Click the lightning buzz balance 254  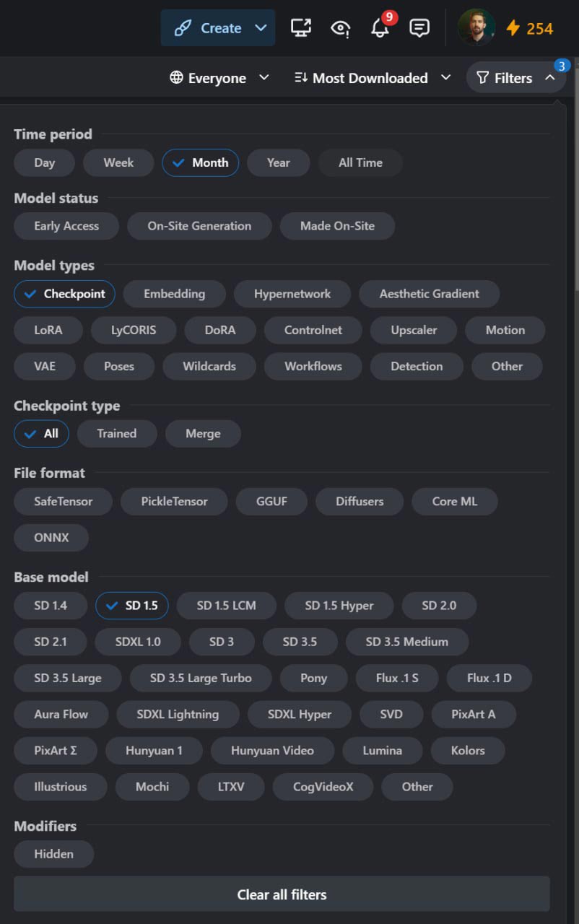click(x=529, y=28)
